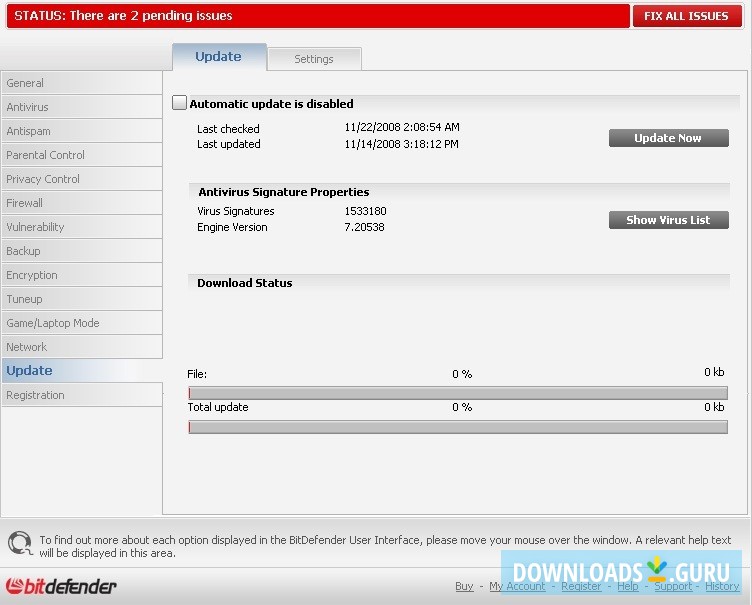This screenshot has height=605, width=752.
Task: Open the Support link
Action: (x=673, y=586)
